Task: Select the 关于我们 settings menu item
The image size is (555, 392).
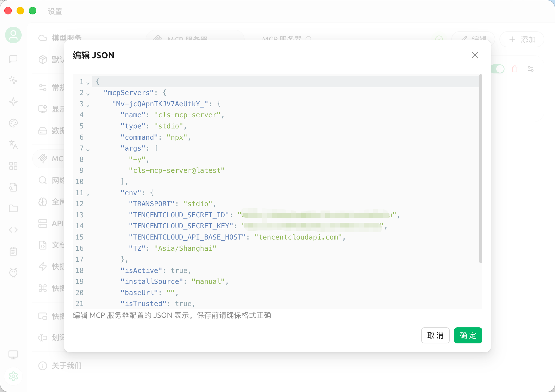Action: [x=67, y=366]
